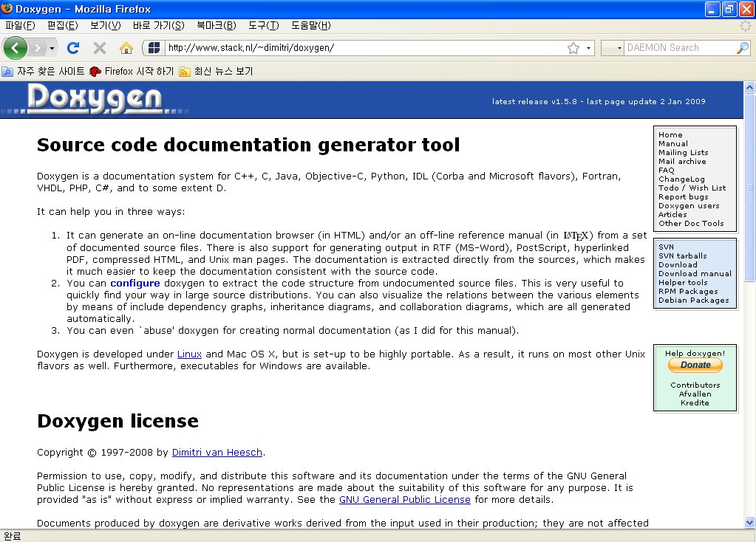Screen dimensions: 756x542
Task: Open the Mail archive sidebar link
Action: pos(682,162)
